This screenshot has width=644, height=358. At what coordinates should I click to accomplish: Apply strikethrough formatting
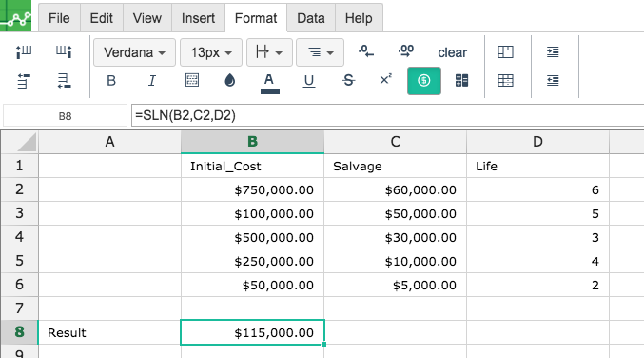348,81
